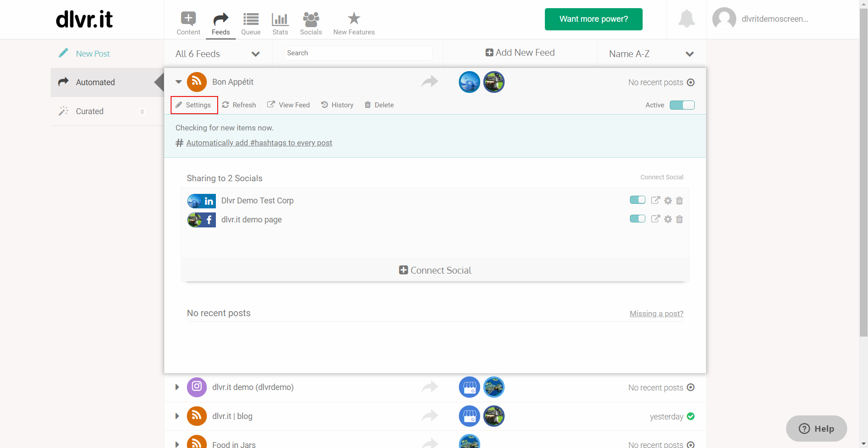Screen dimensions: 868x448
Task: Click 'Sharing to 2 Socials' heading
Action: point(224,178)
